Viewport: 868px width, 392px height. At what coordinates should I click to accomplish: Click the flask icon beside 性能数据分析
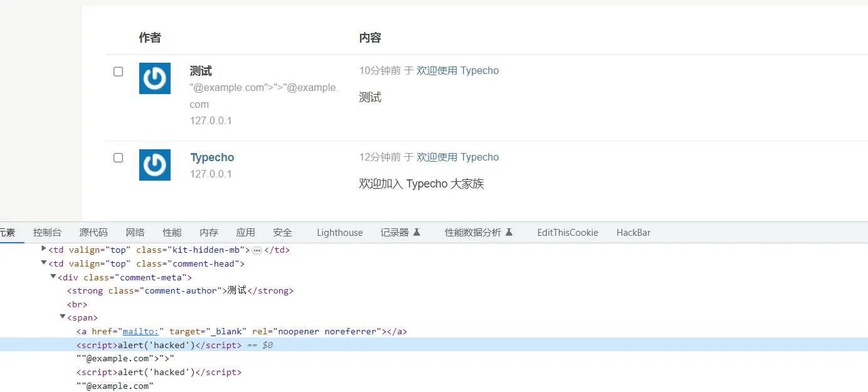pyautogui.click(x=509, y=232)
